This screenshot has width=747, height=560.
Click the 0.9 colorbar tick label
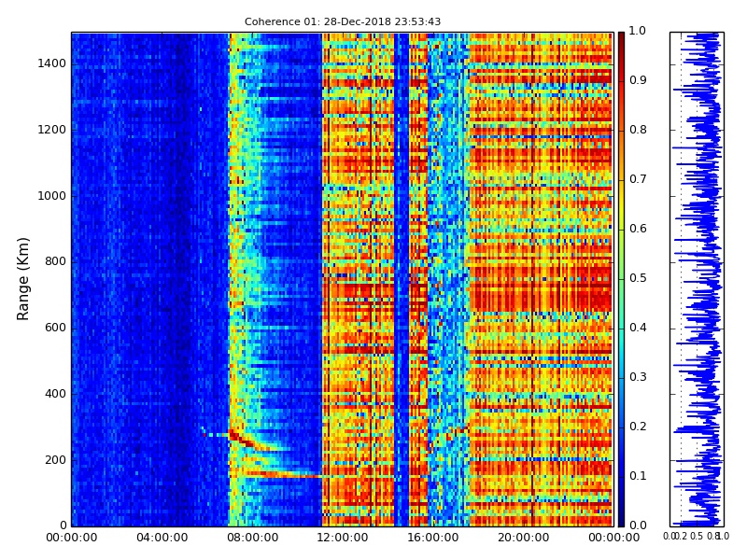[638, 80]
